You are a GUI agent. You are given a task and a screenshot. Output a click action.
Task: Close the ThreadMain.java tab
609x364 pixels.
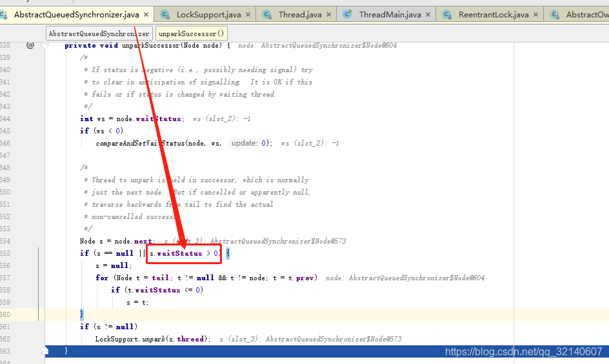coord(428,15)
